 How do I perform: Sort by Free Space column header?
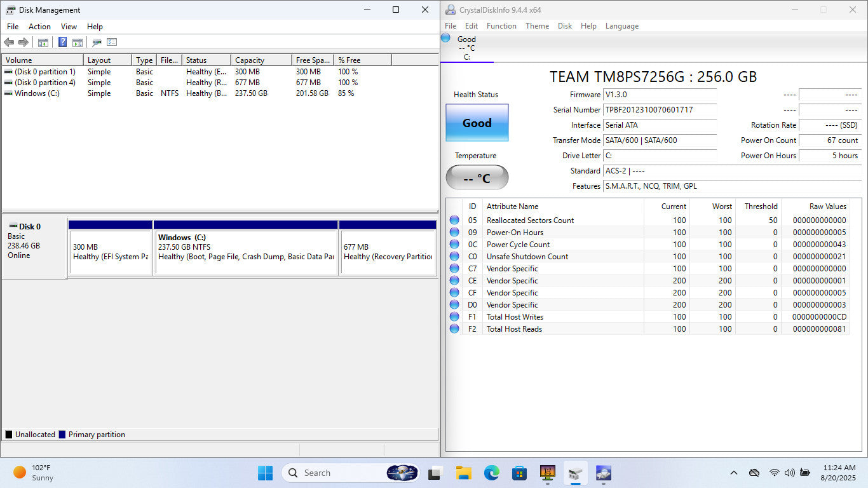313,60
